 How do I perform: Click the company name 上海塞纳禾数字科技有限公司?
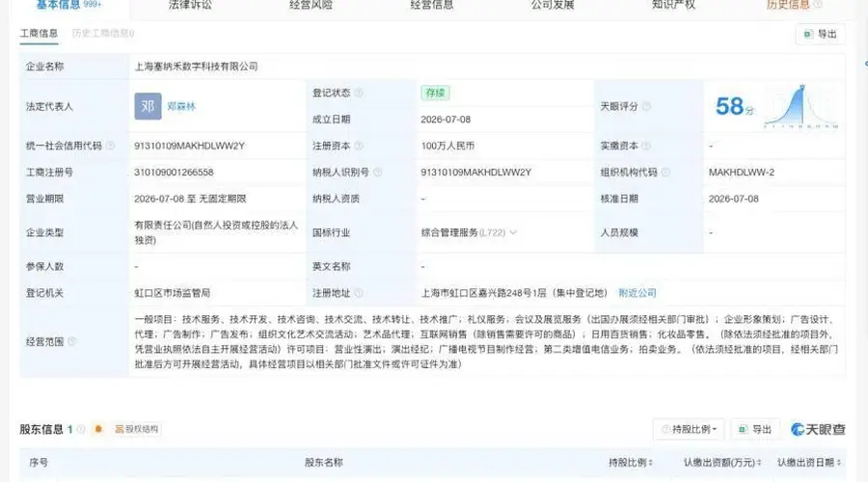(196, 67)
